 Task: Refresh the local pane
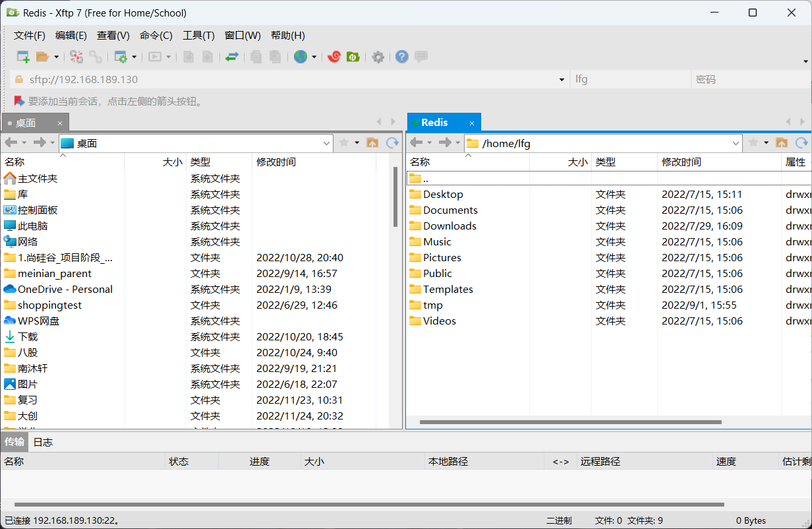click(392, 142)
